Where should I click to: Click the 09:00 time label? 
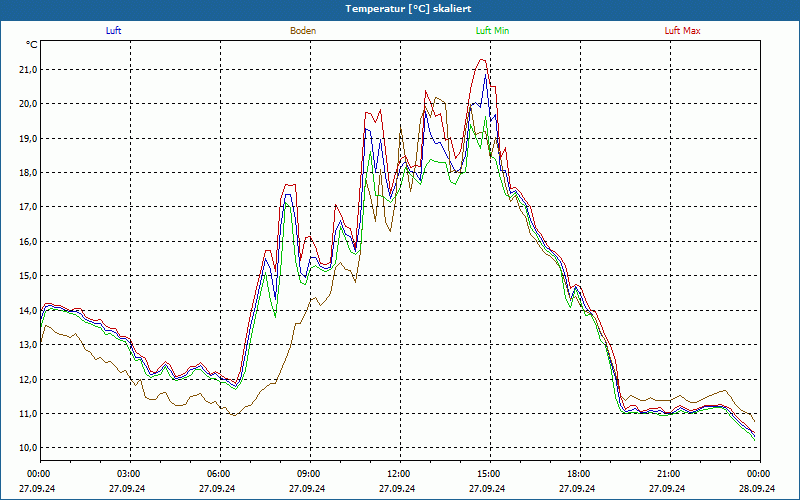(x=309, y=474)
